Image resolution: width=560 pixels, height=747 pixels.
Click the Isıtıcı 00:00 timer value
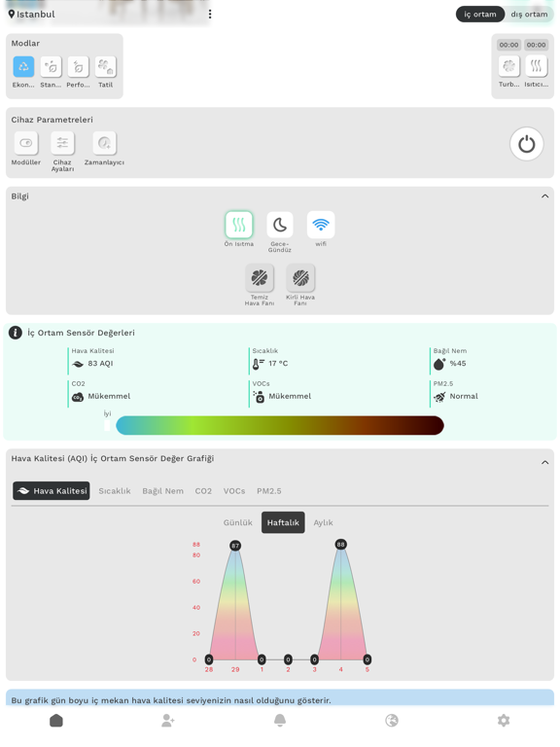point(537,45)
